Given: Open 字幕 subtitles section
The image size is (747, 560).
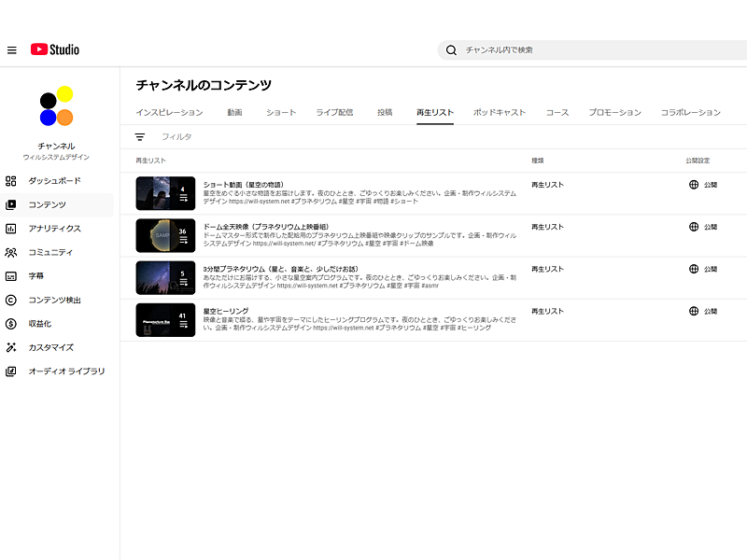Looking at the screenshot, I should (x=35, y=276).
